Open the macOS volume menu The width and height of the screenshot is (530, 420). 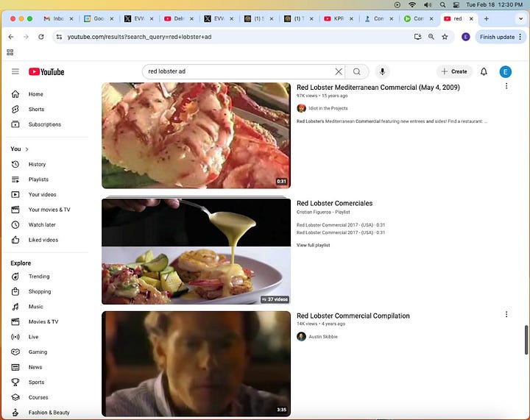[x=428, y=4]
